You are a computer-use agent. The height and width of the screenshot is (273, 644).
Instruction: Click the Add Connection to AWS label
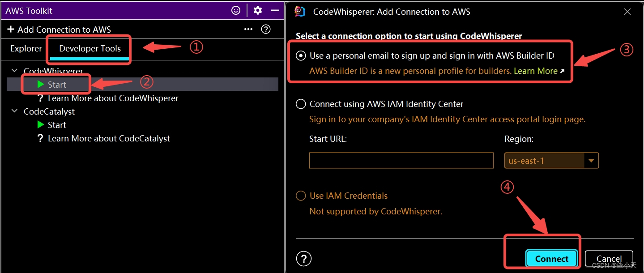tap(64, 30)
